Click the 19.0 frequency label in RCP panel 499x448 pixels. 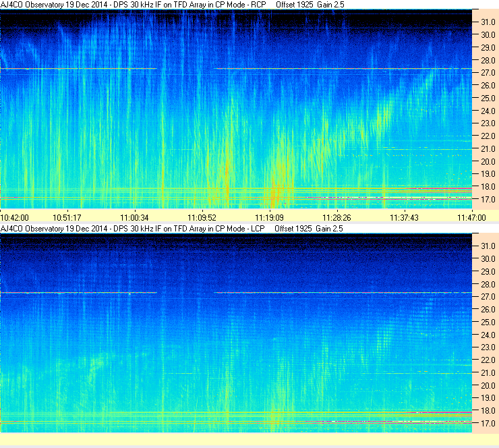(x=488, y=174)
